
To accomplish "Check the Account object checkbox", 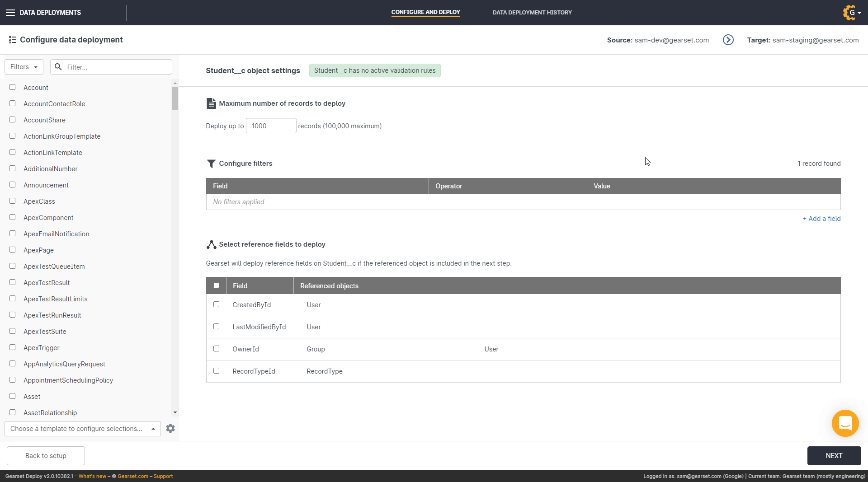I will pyautogui.click(x=12, y=87).
